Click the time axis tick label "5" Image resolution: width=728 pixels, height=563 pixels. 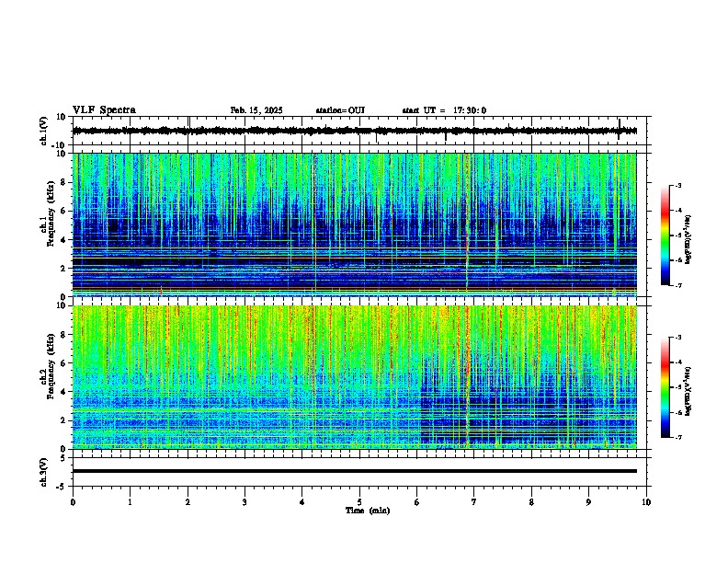click(x=359, y=502)
